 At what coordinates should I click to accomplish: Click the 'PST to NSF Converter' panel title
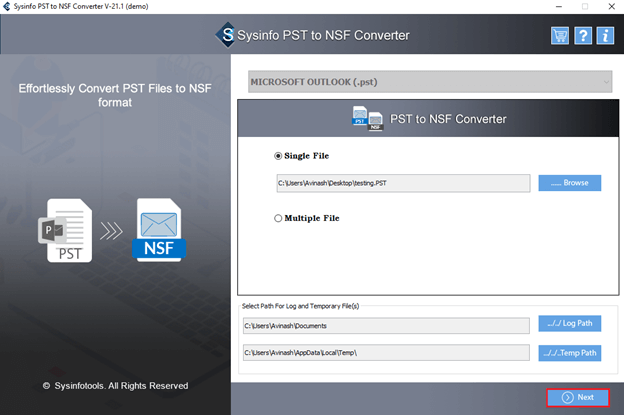coord(448,119)
